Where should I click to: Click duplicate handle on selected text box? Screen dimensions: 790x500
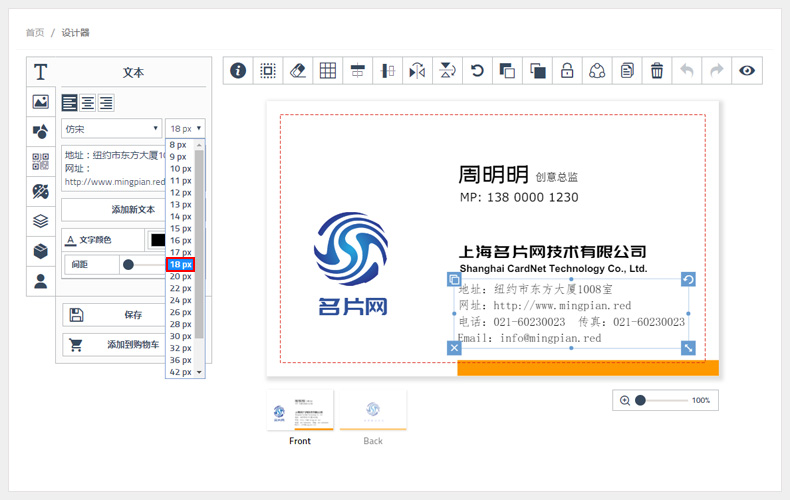click(x=454, y=279)
